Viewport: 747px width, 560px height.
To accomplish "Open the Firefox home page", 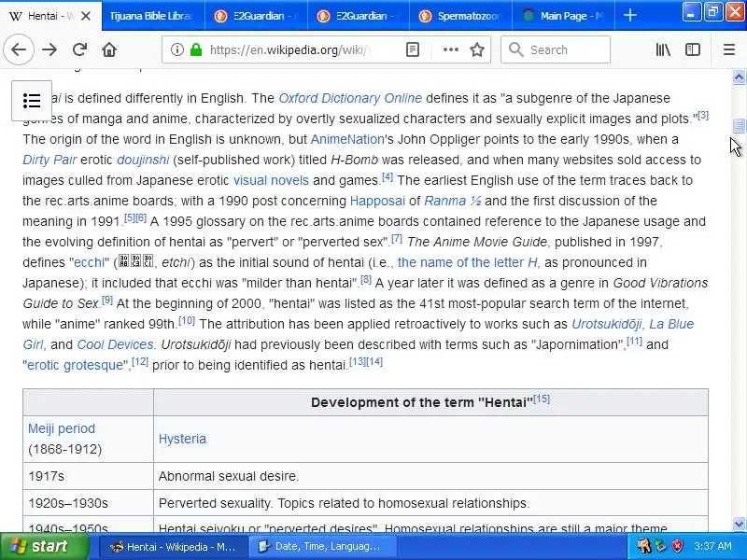I will [x=109, y=49].
